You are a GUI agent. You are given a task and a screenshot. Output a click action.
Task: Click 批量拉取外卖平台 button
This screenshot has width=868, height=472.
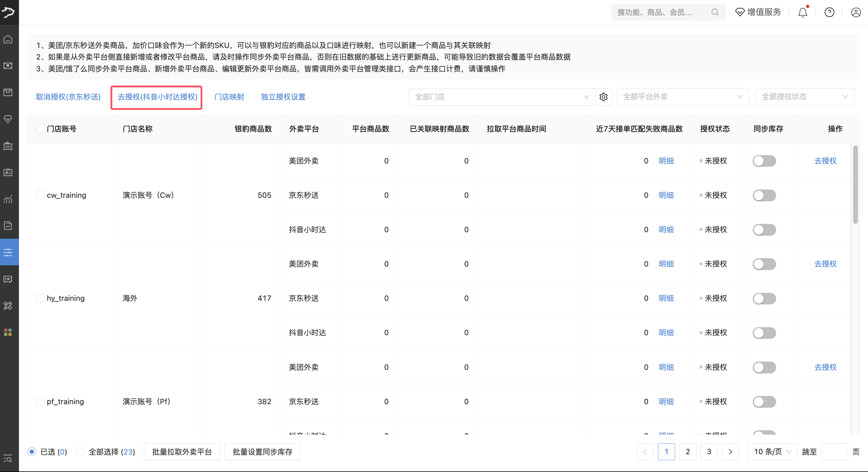(182, 452)
